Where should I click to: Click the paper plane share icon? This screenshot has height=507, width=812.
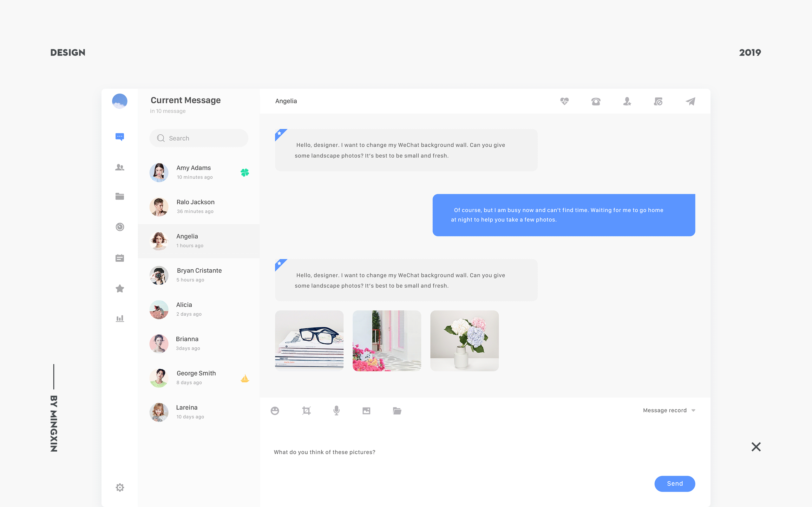click(x=690, y=101)
